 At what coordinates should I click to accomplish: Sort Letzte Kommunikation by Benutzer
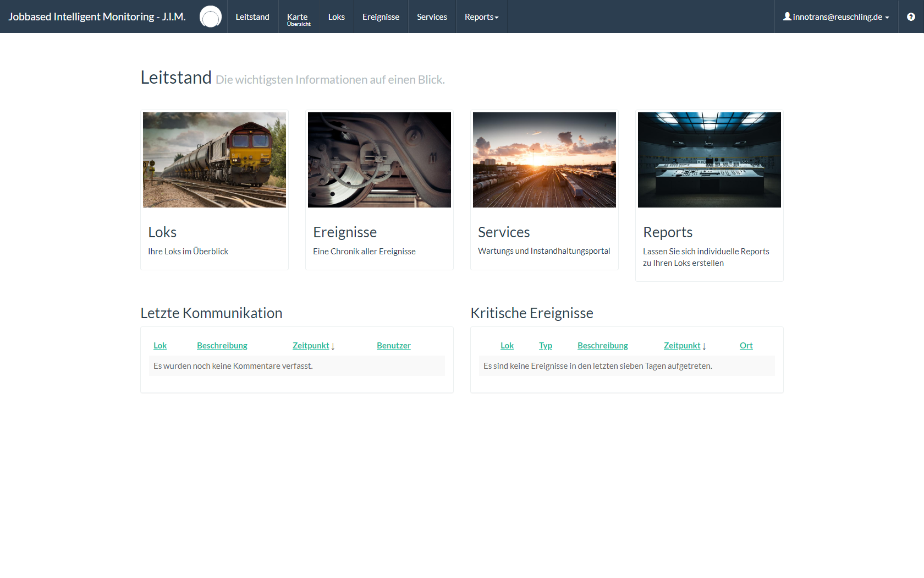coord(393,346)
